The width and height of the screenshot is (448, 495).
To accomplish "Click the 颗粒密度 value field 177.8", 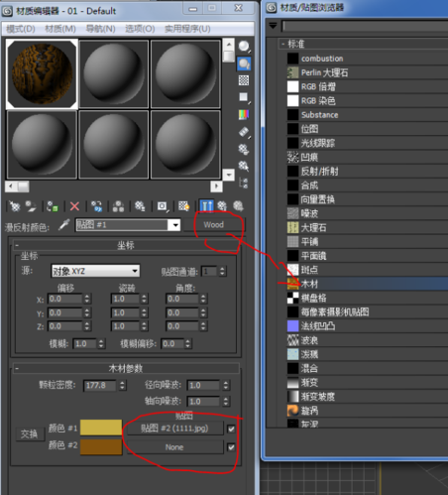I will click(x=100, y=385).
